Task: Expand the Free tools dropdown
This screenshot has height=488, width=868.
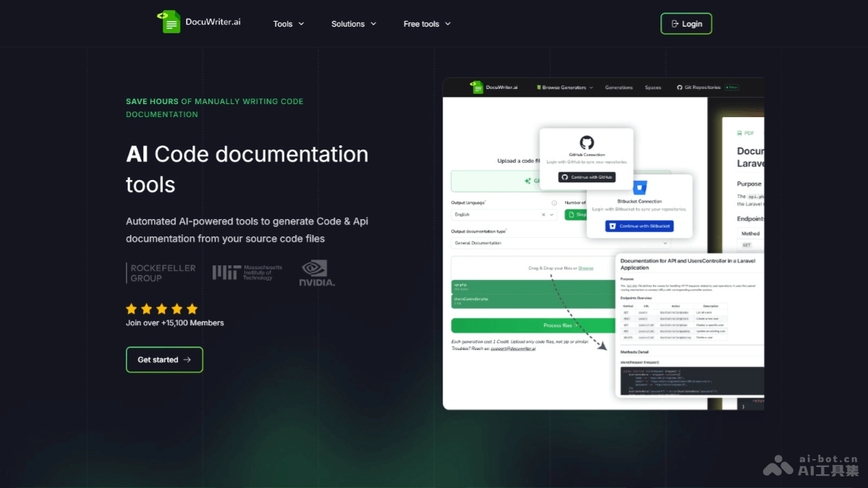Action: 426,23
